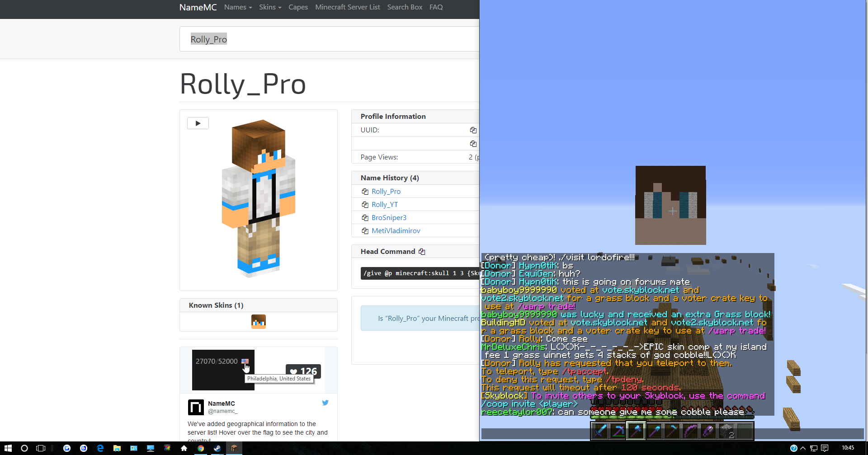Image resolution: width=868 pixels, height=455 pixels.
Task: Open Microsoft Edge from the taskbar
Action: 100,448
